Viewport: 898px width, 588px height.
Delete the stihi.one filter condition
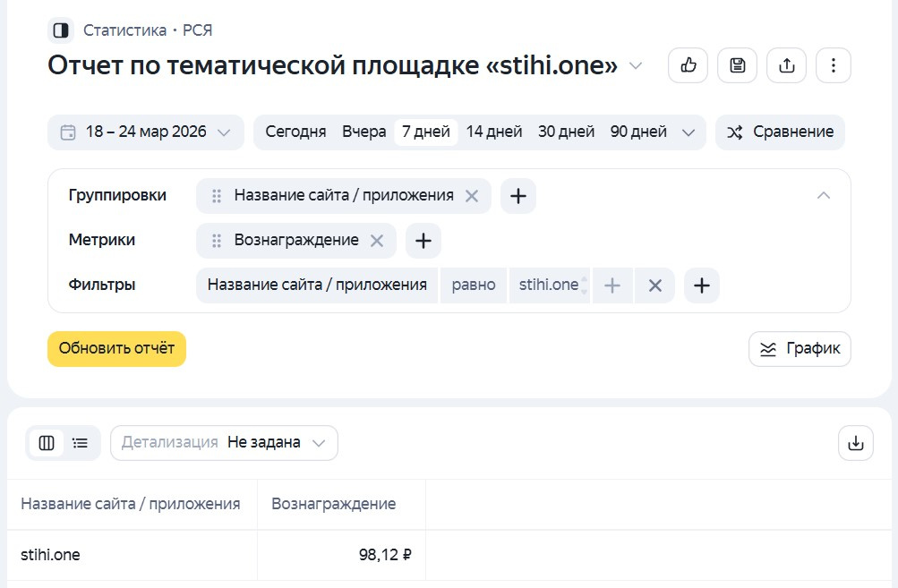pos(654,285)
